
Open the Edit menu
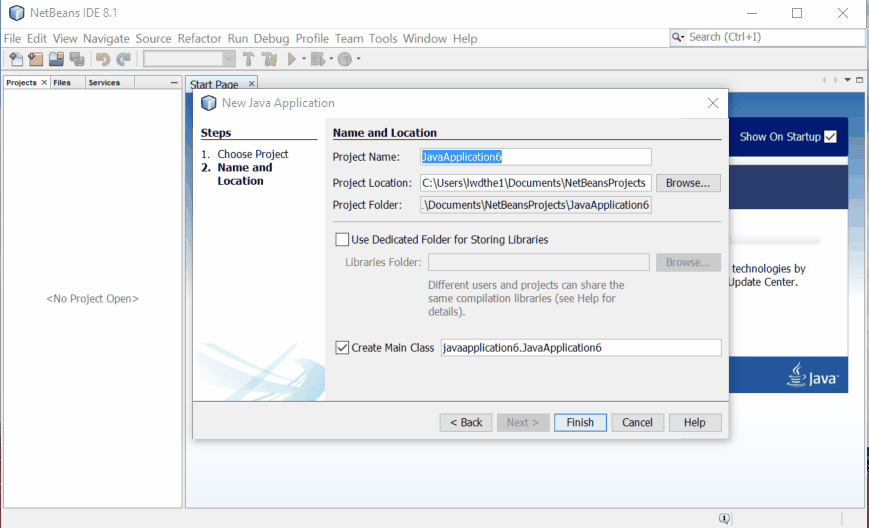click(x=37, y=38)
